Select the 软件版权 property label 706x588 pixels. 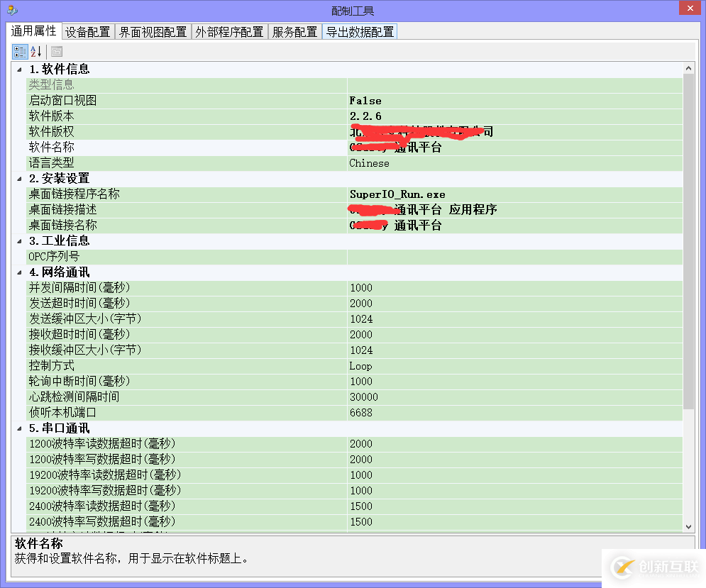pos(51,131)
